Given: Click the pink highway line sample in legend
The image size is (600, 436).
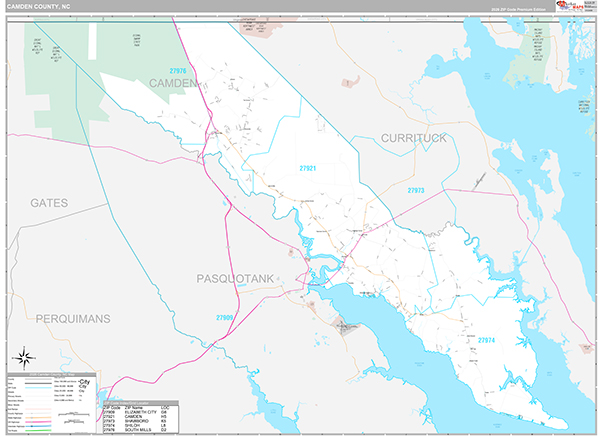Looking at the screenshot, I should tap(38, 422).
